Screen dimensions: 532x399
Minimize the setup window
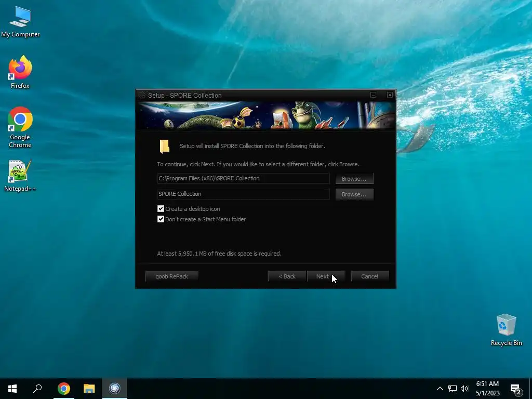(x=373, y=95)
